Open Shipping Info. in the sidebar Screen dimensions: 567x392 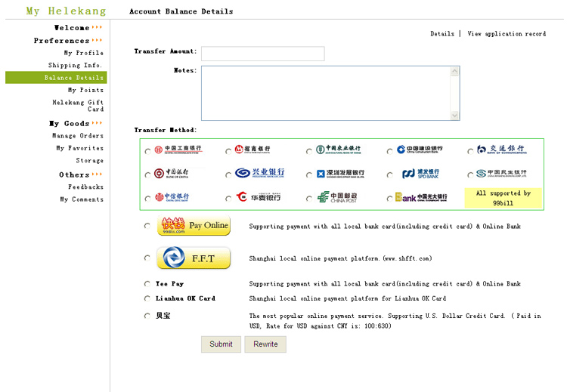(x=76, y=65)
